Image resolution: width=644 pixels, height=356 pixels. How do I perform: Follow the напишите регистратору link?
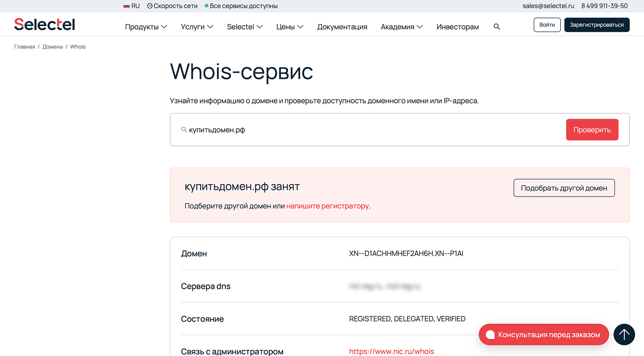(x=327, y=206)
